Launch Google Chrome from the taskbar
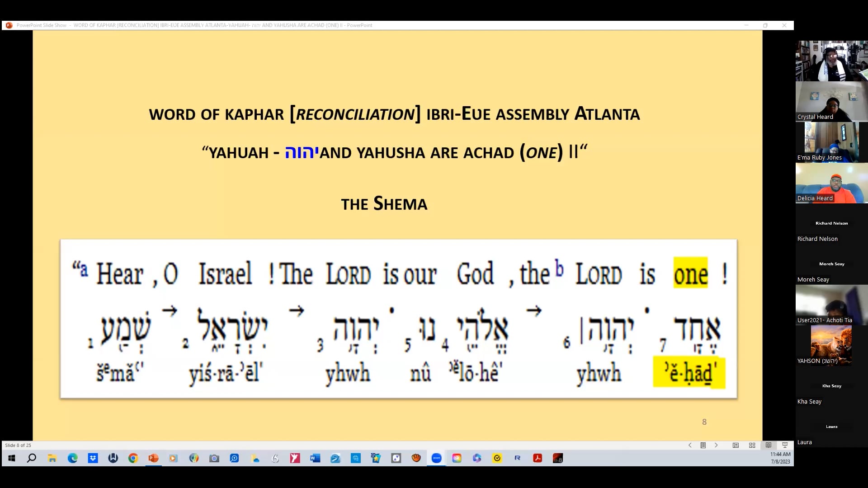The height and width of the screenshot is (488, 868). [x=133, y=459]
